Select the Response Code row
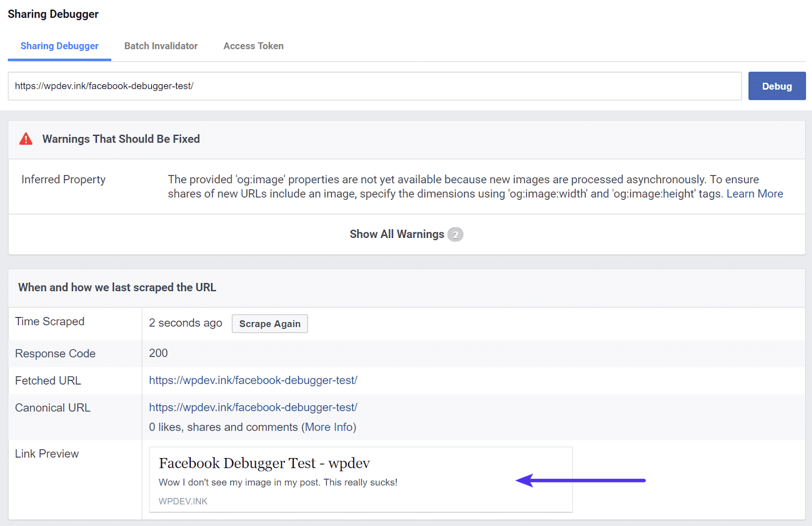The width and height of the screenshot is (812, 526). (55, 353)
